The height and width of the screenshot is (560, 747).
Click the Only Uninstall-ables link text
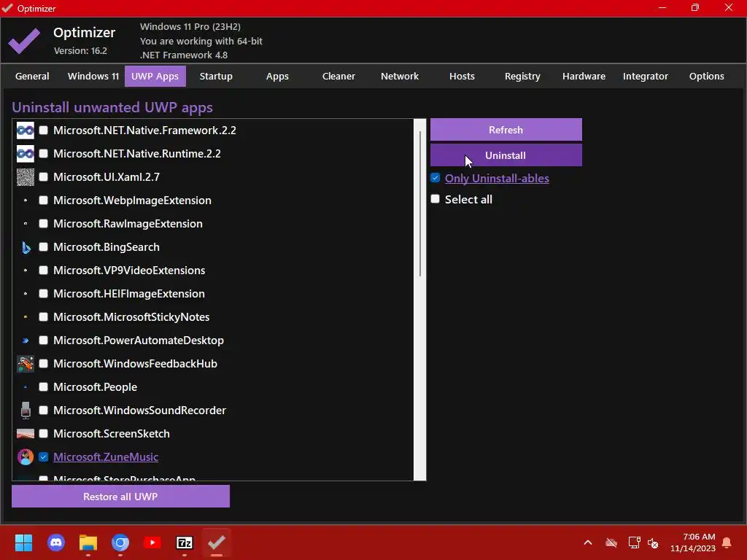coord(497,178)
